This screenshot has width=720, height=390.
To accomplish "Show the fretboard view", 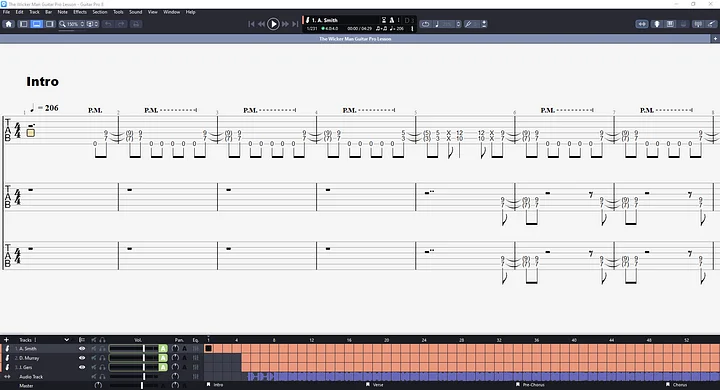I will tap(657, 24).
